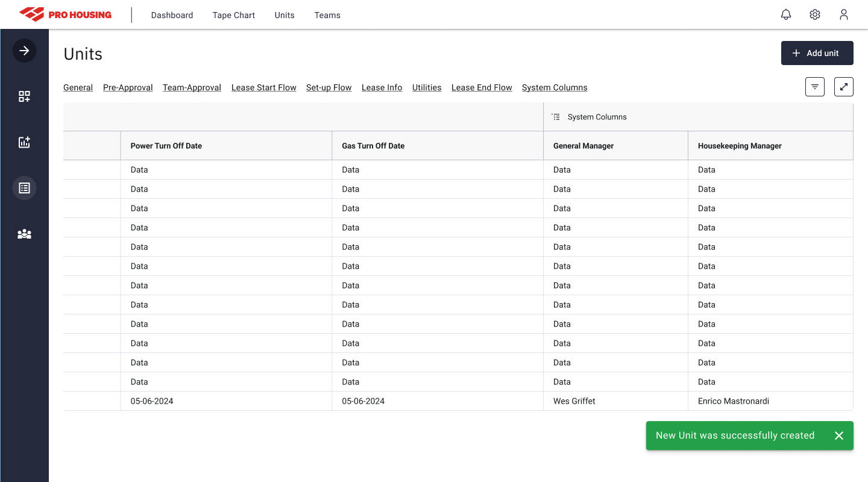Select the dashboard-with-plus icon in the sidebar
This screenshot has width=868, height=482.
pos(24,96)
